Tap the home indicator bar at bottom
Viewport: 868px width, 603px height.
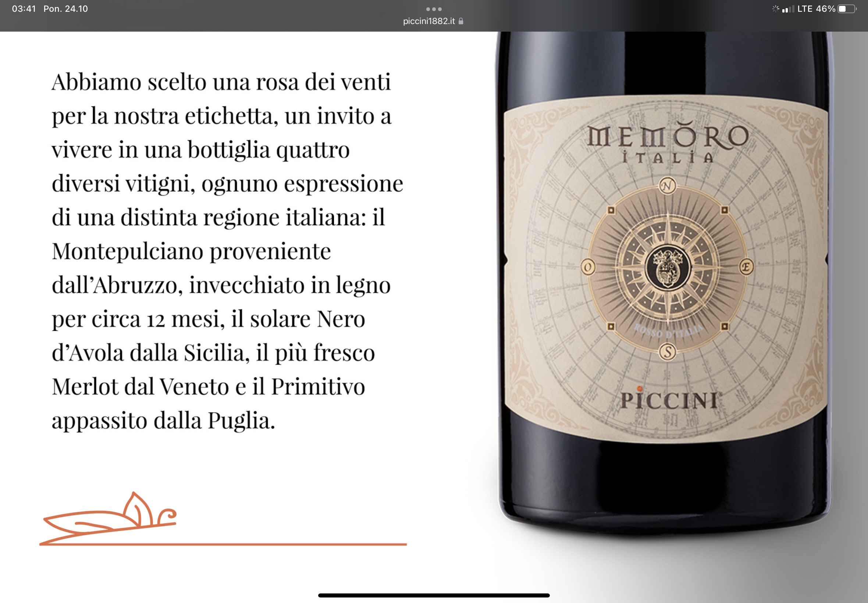(434, 595)
